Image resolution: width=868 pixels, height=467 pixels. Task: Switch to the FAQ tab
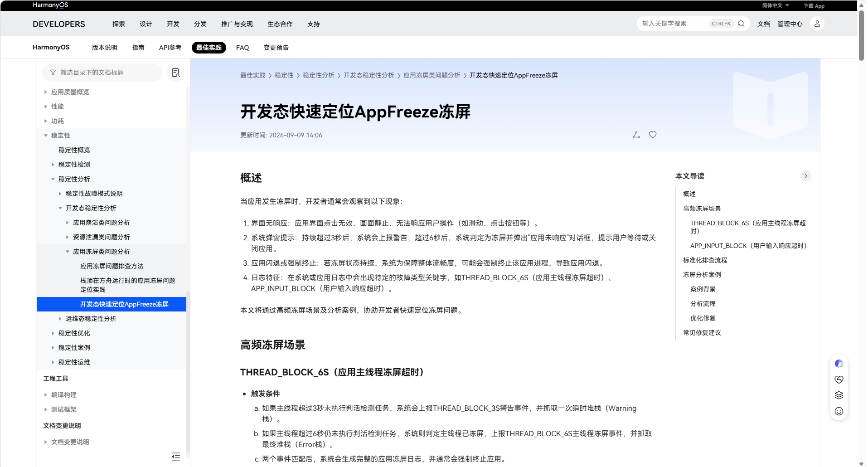click(242, 48)
